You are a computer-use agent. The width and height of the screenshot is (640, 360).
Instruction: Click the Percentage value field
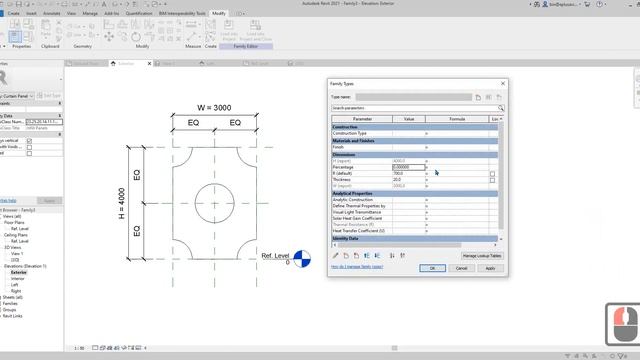pyautogui.click(x=409, y=167)
